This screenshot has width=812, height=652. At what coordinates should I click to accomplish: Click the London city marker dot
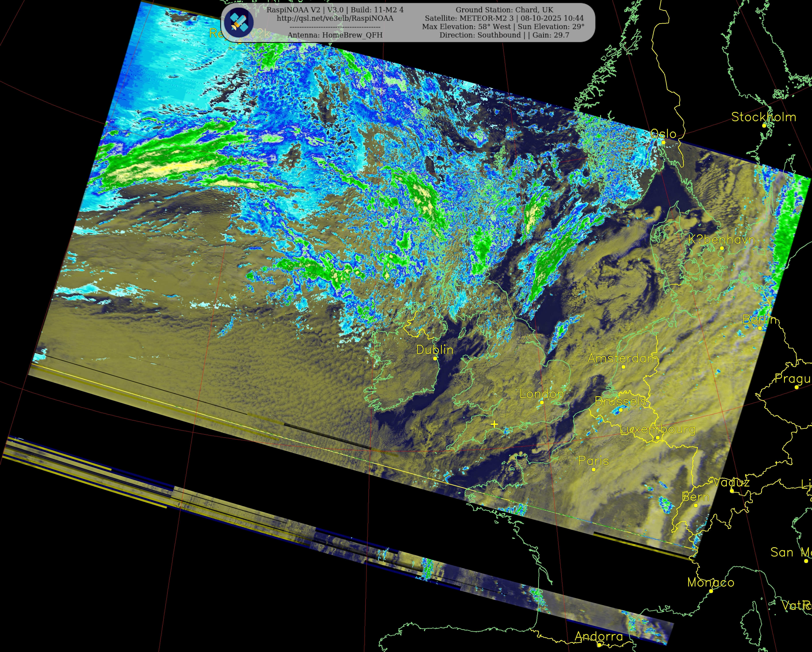pos(542,402)
